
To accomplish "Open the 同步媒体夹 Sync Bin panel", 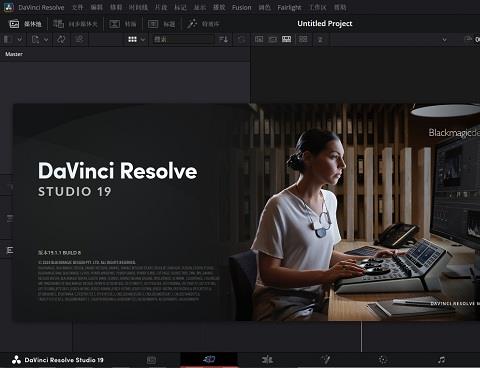I will (x=75, y=24).
